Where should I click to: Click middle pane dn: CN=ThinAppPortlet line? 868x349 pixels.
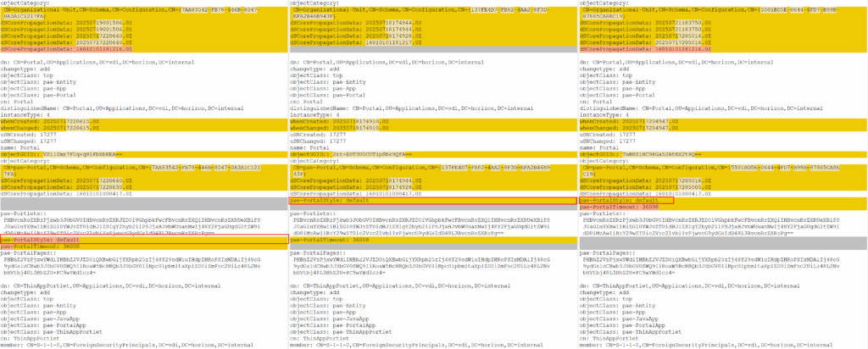pyautogui.click(x=400, y=285)
